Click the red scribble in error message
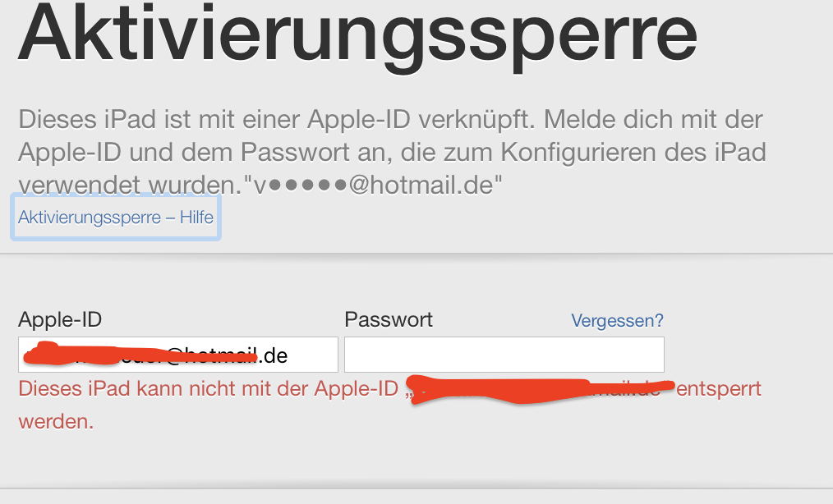 [539, 391]
